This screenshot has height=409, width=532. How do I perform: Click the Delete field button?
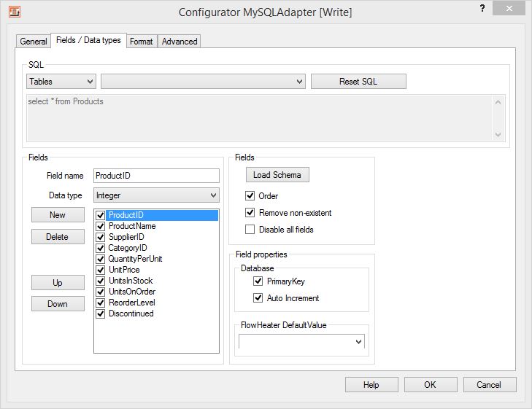[58, 236]
